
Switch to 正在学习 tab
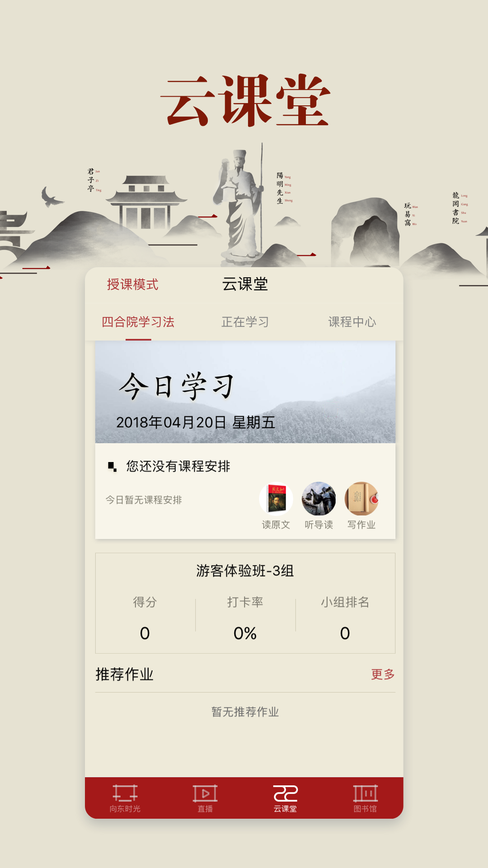[245, 322]
